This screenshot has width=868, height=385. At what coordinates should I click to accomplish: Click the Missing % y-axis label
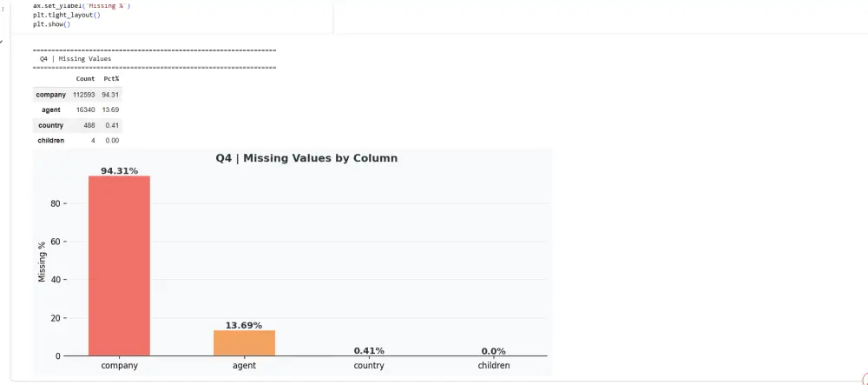[42, 262]
